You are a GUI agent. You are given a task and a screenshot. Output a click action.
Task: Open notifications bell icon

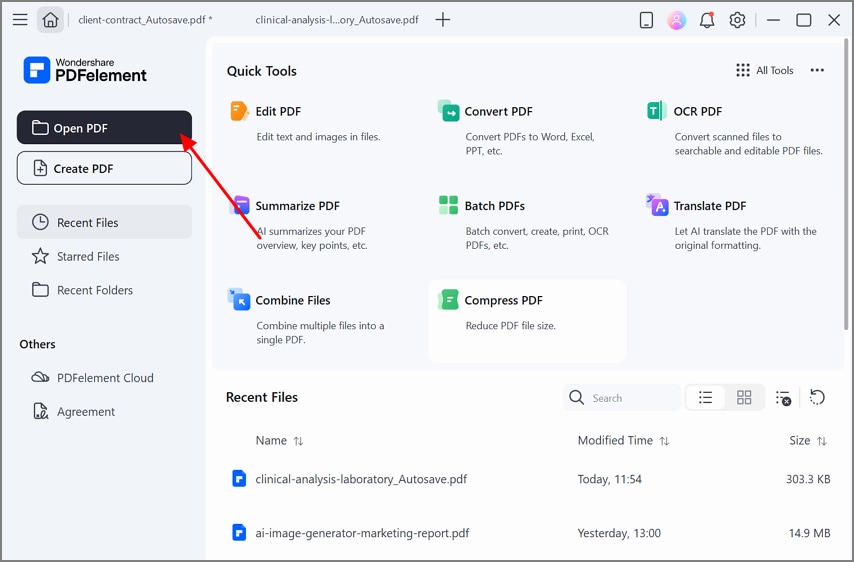pos(707,20)
